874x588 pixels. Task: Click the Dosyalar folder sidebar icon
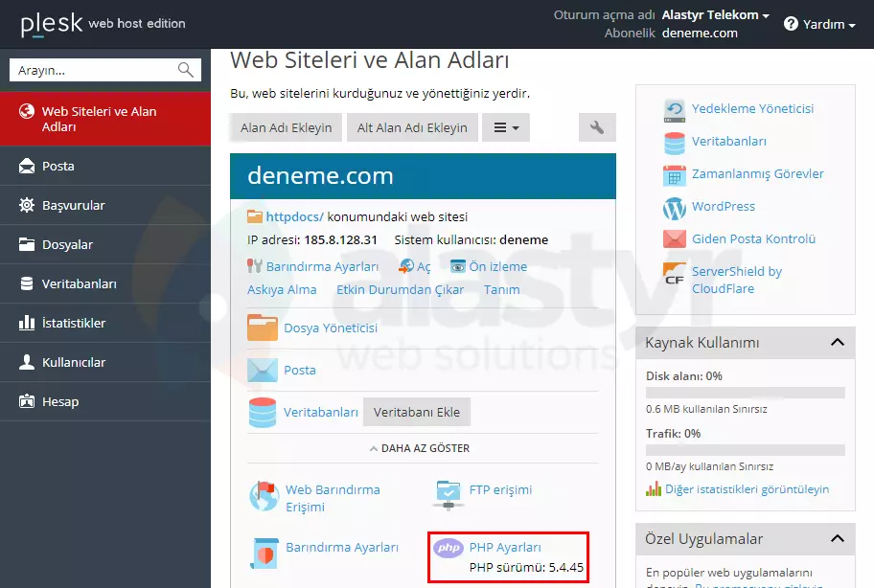tap(26, 244)
